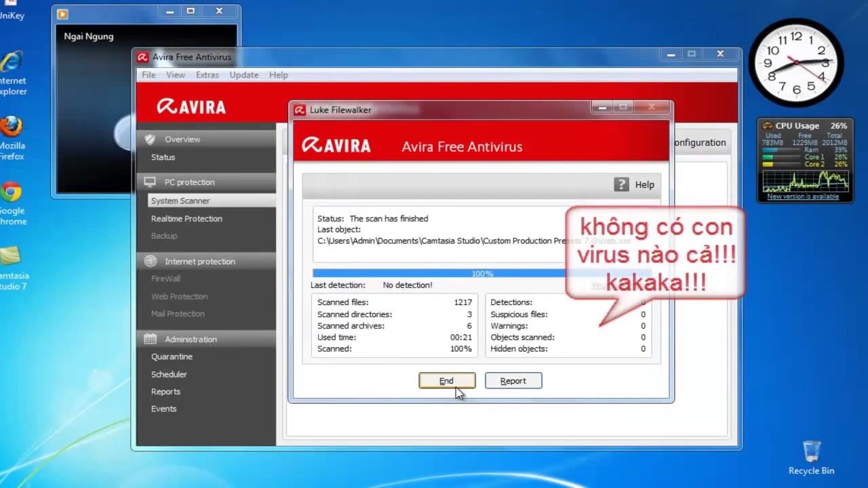Select Mail Protection in the sidebar

click(x=178, y=314)
